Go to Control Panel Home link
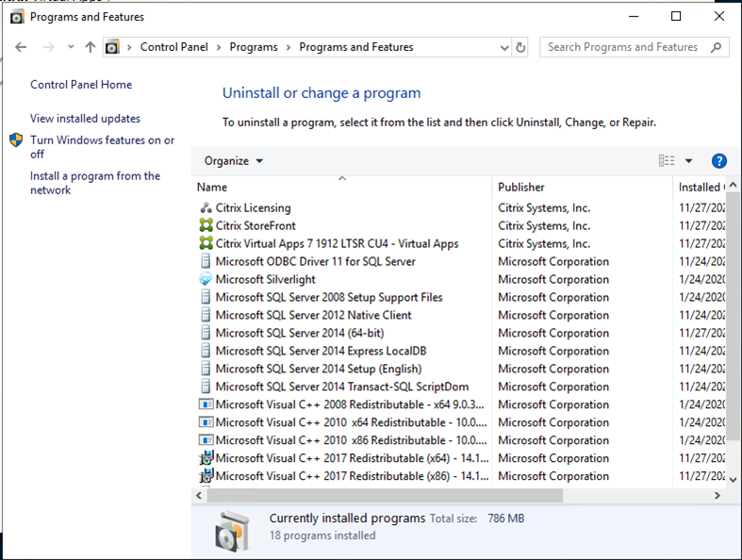742x560 pixels. click(81, 85)
